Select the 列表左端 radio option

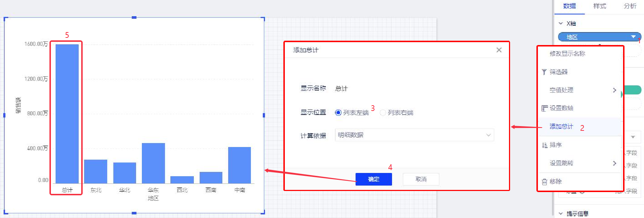pos(338,113)
